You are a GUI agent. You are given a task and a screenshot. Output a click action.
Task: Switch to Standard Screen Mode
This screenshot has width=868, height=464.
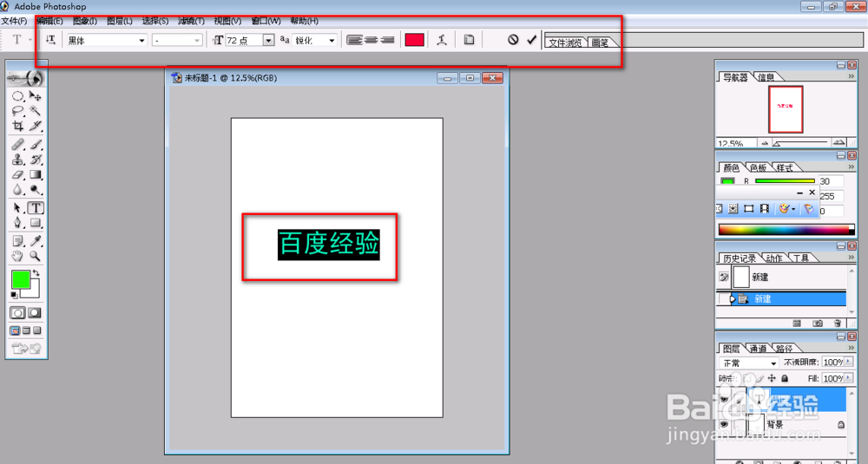click(x=15, y=330)
